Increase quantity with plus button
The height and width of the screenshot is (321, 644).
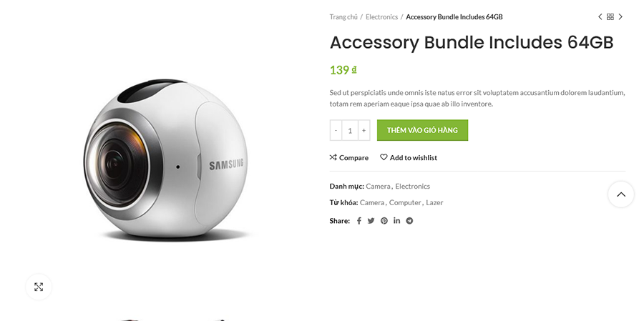coord(364,130)
